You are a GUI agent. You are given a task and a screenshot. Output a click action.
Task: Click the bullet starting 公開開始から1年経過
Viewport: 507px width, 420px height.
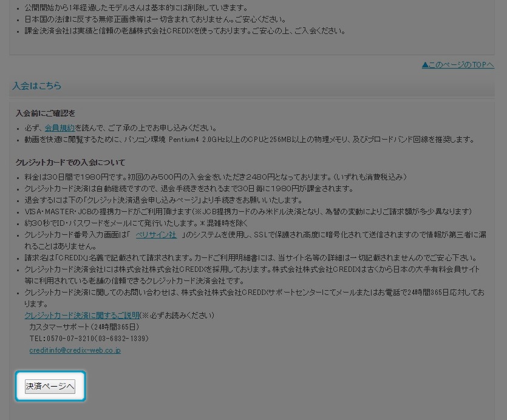(136, 8)
